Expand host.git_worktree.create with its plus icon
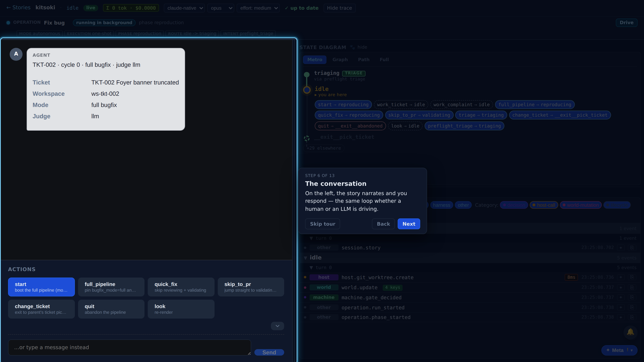Image resolution: width=644 pixels, height=362 pixels. pyautogui.click(x=621, y=277)
